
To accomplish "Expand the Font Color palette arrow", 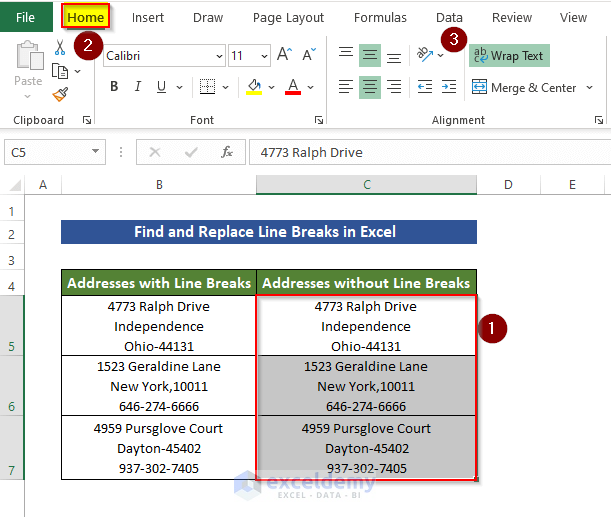I will tap(311, 87).
